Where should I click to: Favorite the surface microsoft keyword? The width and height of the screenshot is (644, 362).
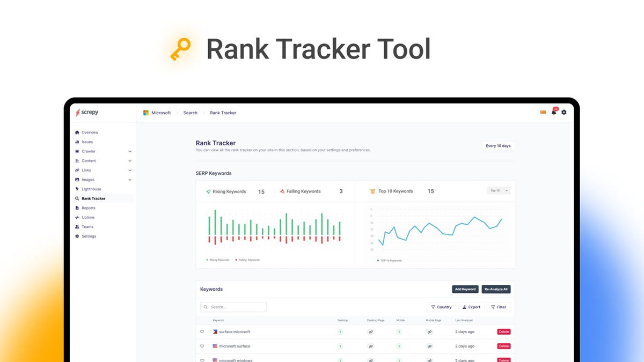click(202, 331)
